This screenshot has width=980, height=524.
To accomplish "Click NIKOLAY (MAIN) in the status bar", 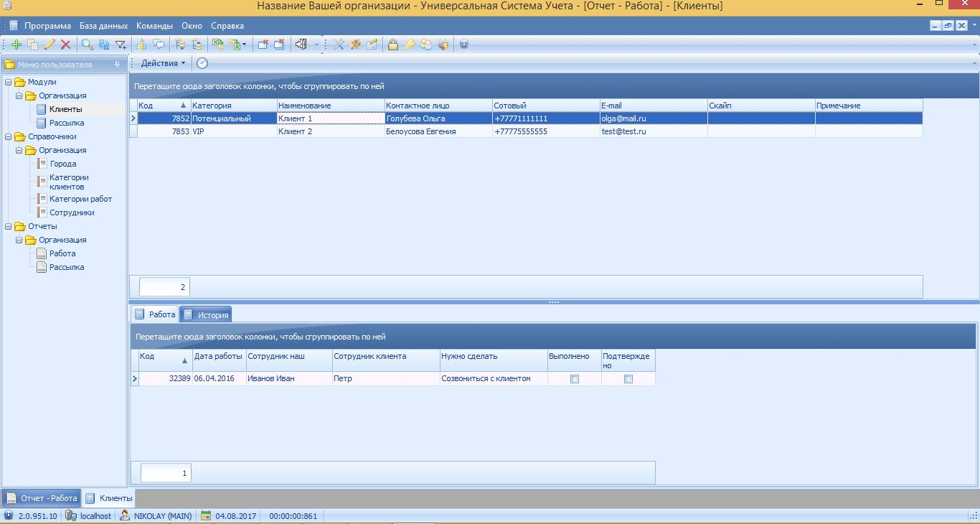I will click(x=156, y=515).
